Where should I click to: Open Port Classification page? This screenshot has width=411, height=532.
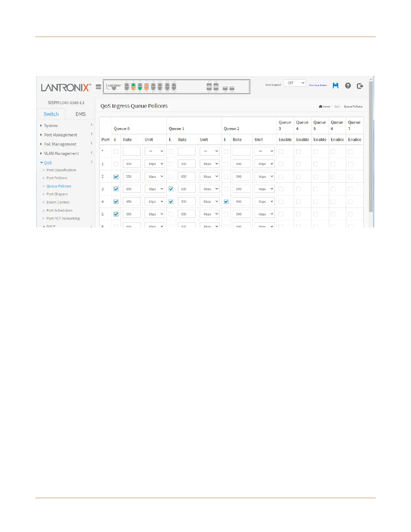(61, 170)
